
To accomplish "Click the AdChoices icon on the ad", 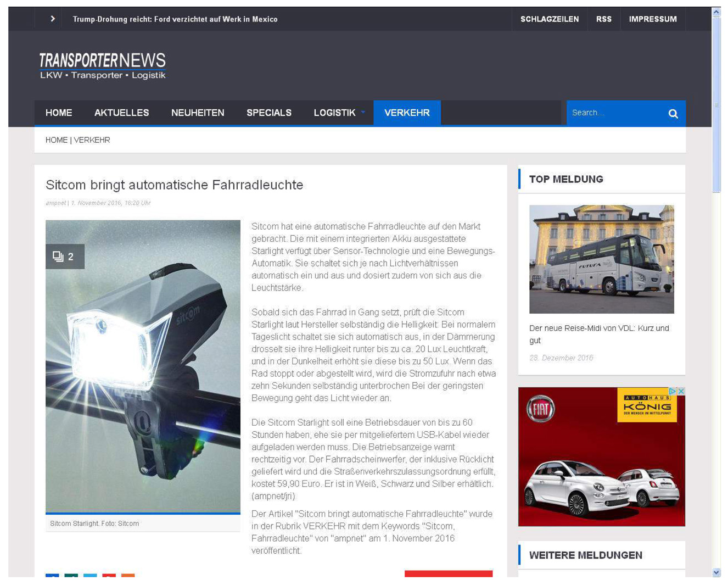I will [672, 391].
